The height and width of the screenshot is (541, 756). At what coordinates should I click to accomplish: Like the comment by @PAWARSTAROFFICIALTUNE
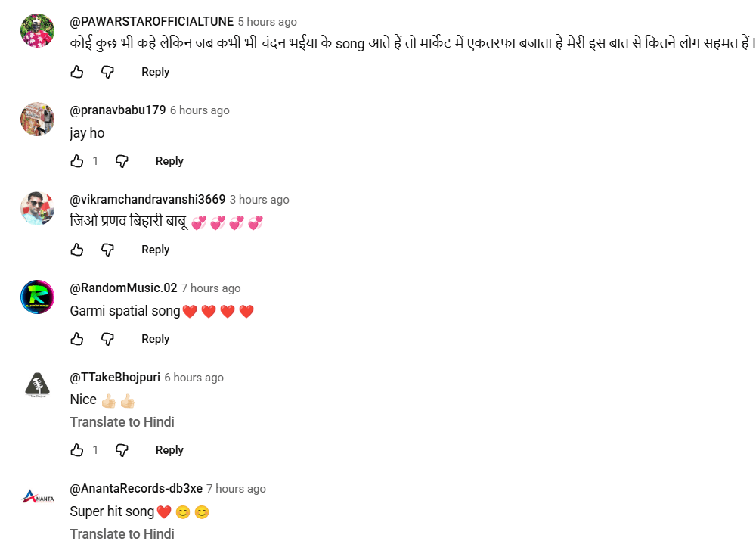[77, 72]
